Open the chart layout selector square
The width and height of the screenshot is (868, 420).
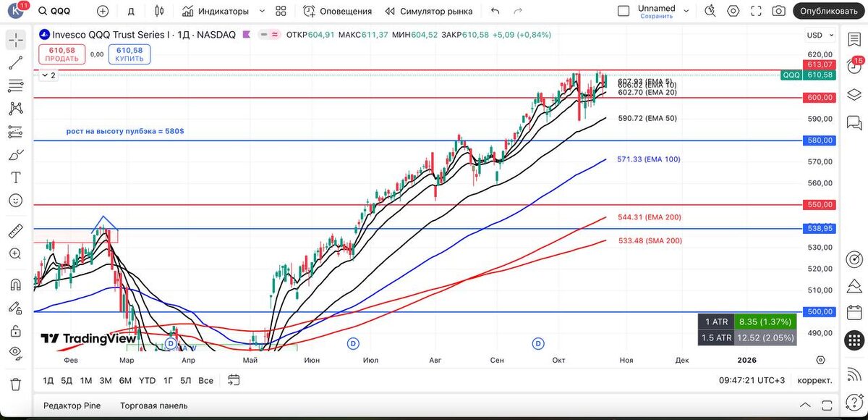point(623,11)
